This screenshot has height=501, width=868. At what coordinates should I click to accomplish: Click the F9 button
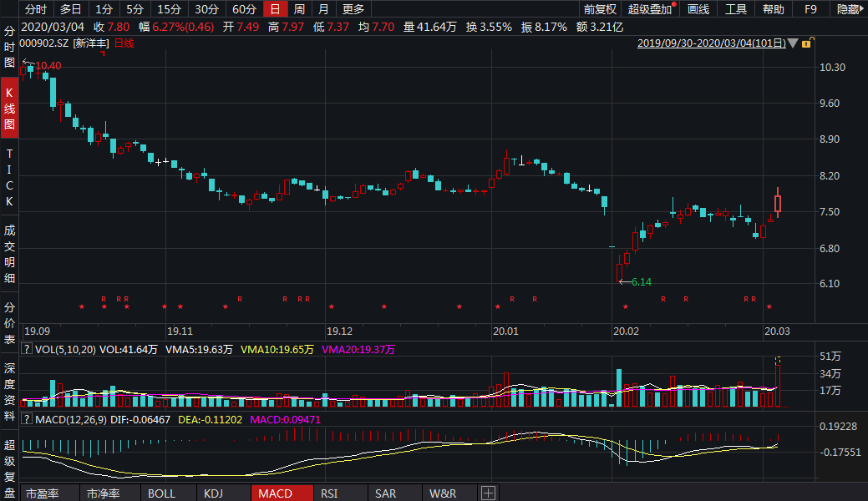point(810,9)
